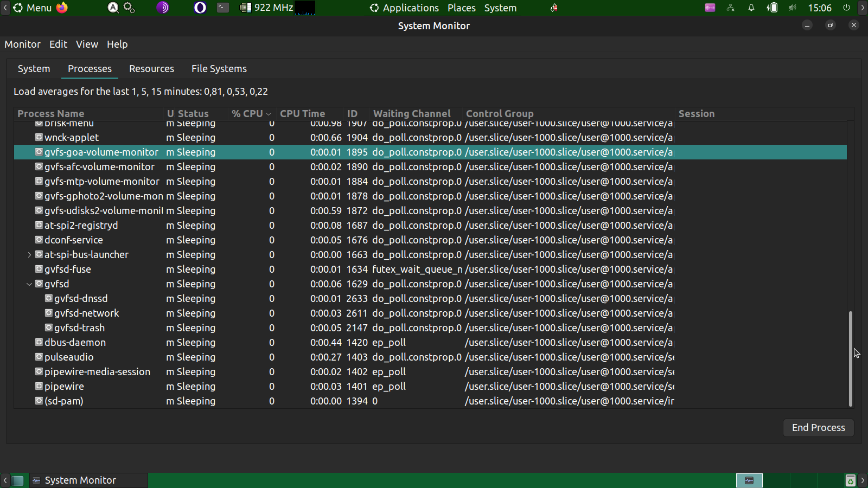
Task: Click the muted volume icon
Action: 793,8
